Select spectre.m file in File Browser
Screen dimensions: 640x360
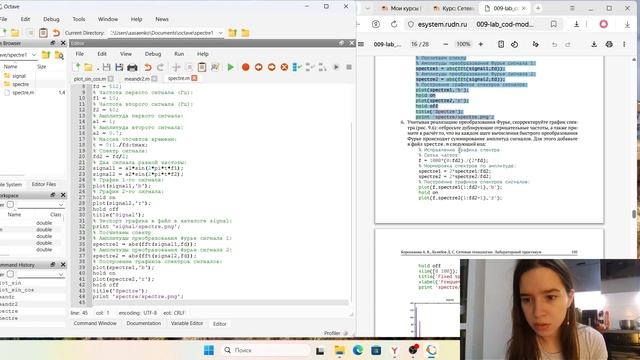[23, 93]
